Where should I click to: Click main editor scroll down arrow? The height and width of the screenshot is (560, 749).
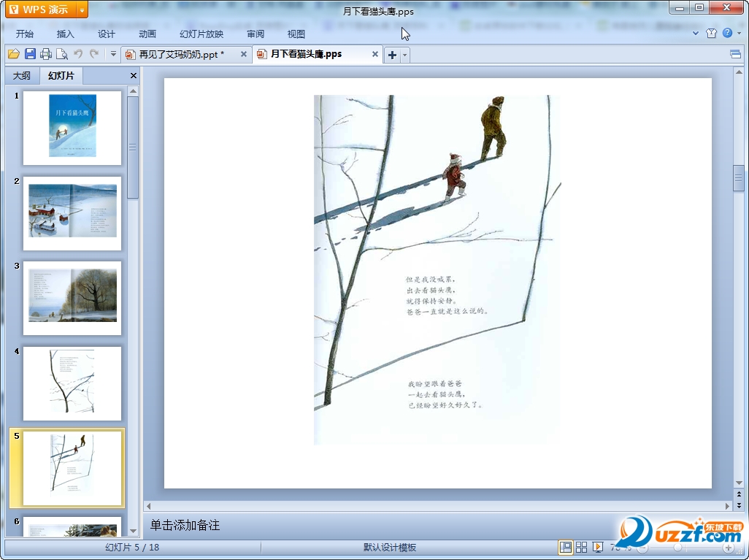[739, 483]
